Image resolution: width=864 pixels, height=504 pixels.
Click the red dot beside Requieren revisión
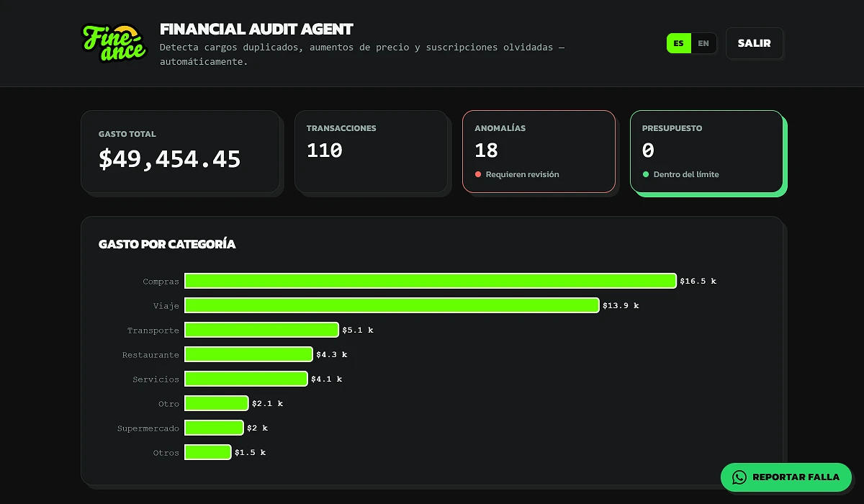[x=478, y=174]
